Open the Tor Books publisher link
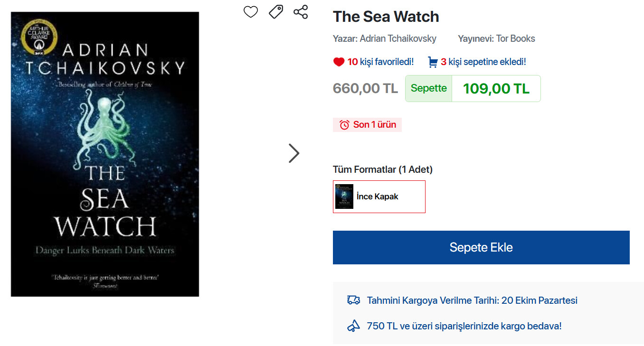 point(515,39)
